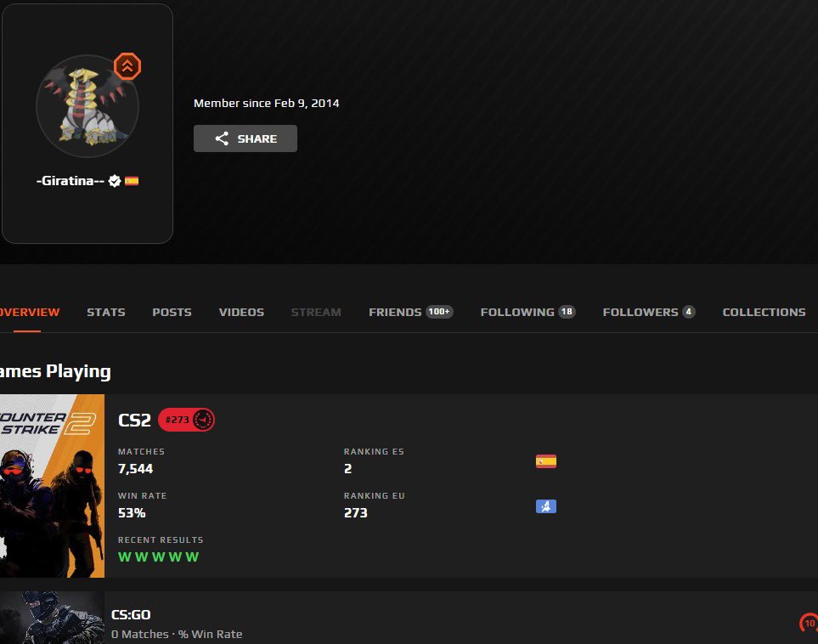Click the '0 Matches · % Win Rate' text
Image resolution: width=818 pixels, height=644 pixels.
[x=177, y=634]
